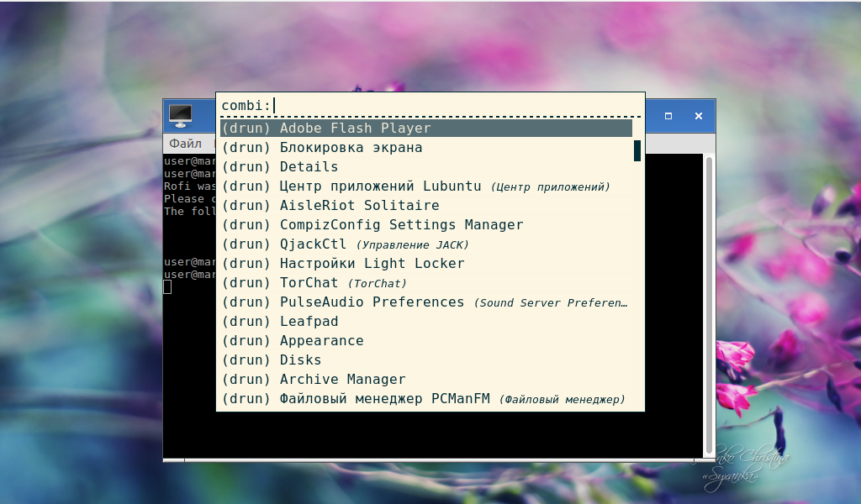Open PulseAudio Preferences entry
Viewport: 861px width, 504px height.
click(x=426, y=302)
